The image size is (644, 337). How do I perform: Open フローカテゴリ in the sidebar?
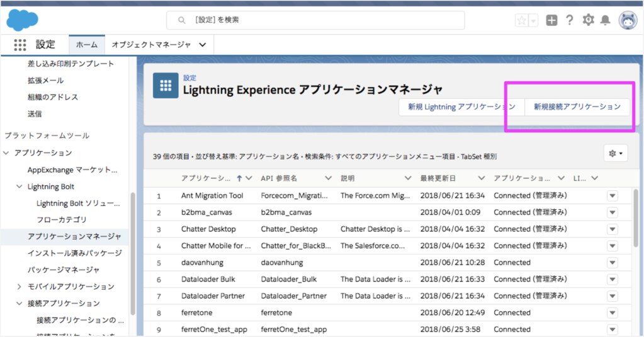tap(62, 219)
